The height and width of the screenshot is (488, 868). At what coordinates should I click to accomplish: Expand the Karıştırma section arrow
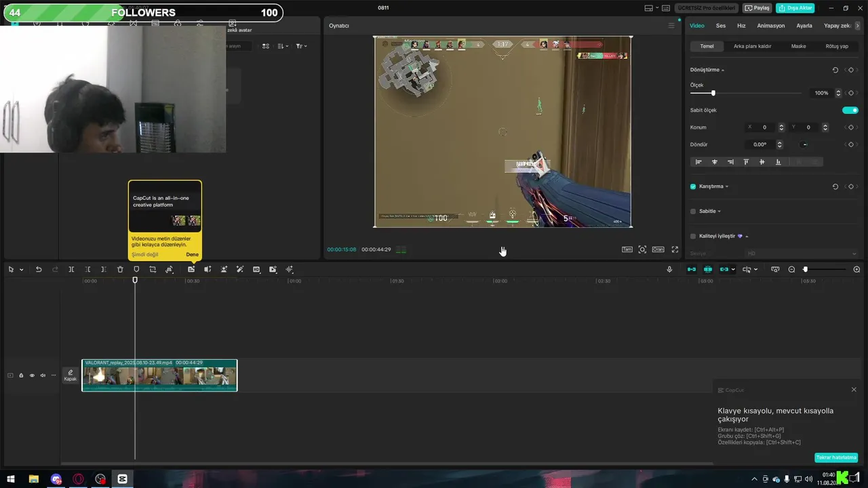727,186
